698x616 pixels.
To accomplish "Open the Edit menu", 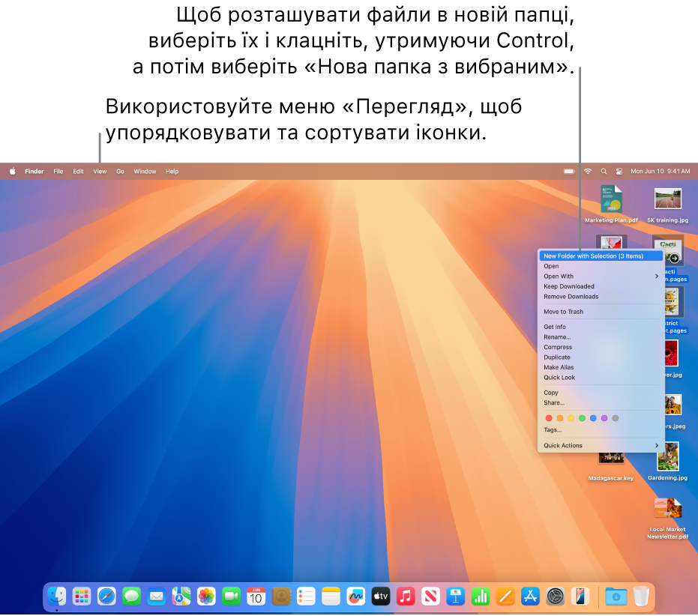I will [78, 172].
